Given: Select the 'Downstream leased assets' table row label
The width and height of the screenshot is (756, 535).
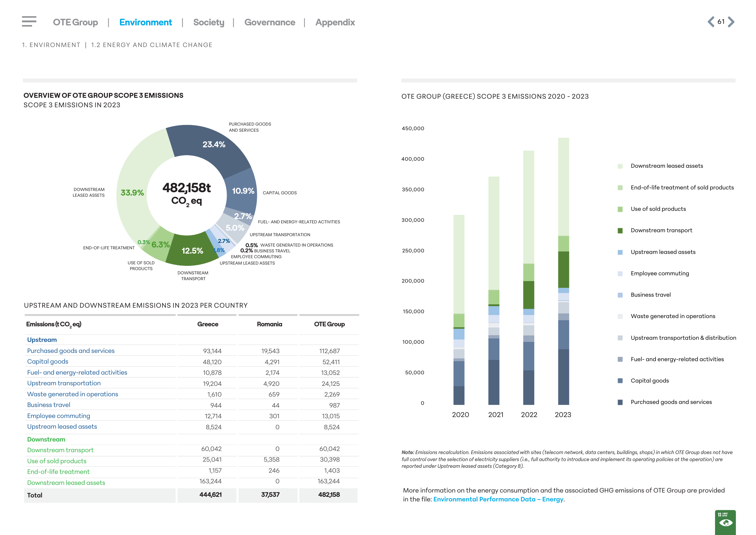Looking at the screenshot, I should point(66,483).
